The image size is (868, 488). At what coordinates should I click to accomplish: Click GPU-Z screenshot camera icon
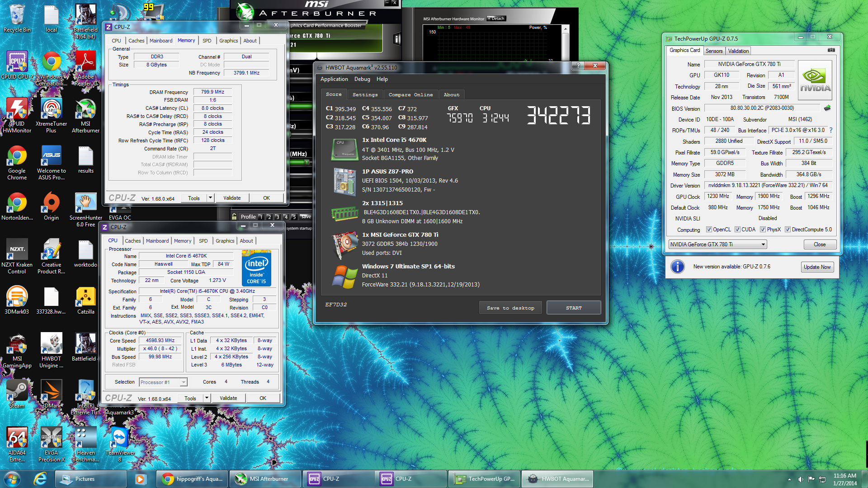point(831,50)
